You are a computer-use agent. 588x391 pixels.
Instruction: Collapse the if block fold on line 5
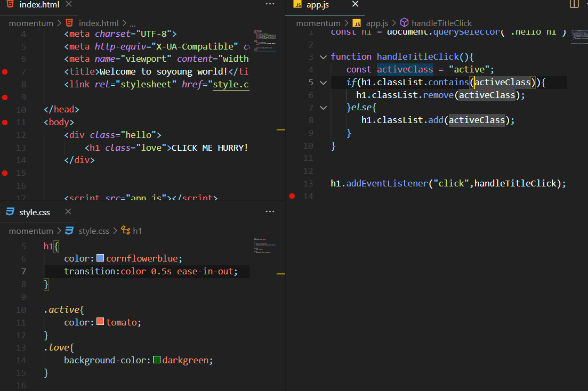click(x=323, y=83)
